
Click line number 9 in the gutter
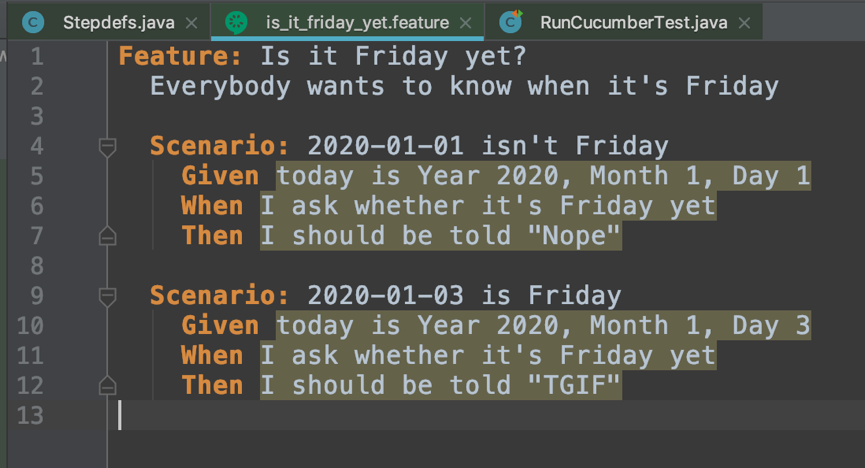(x=36, y=296)
